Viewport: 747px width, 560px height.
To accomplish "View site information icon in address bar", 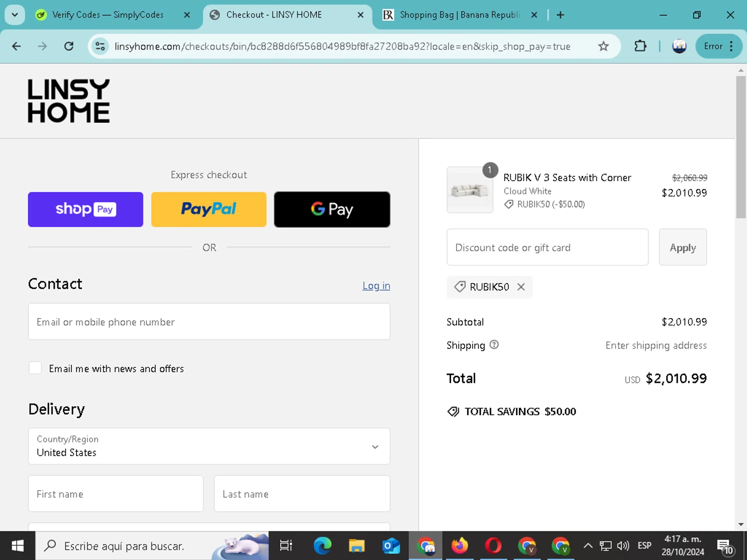I will point(100,46).
